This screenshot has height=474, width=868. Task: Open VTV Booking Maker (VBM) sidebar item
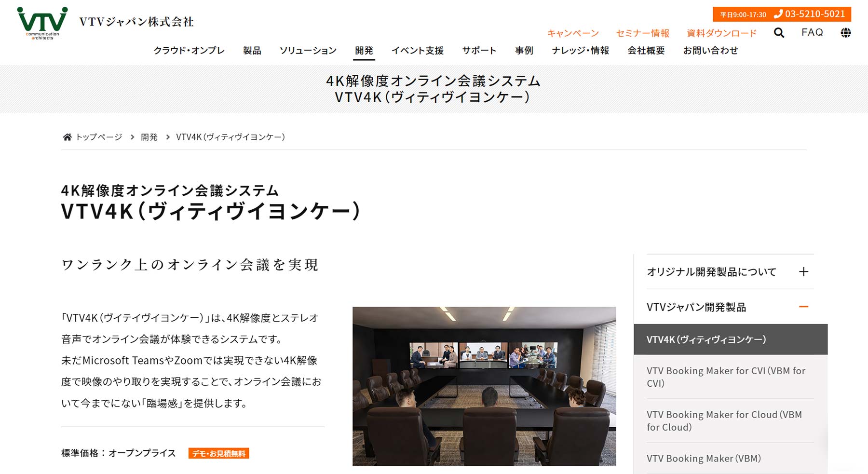(730, 459)
